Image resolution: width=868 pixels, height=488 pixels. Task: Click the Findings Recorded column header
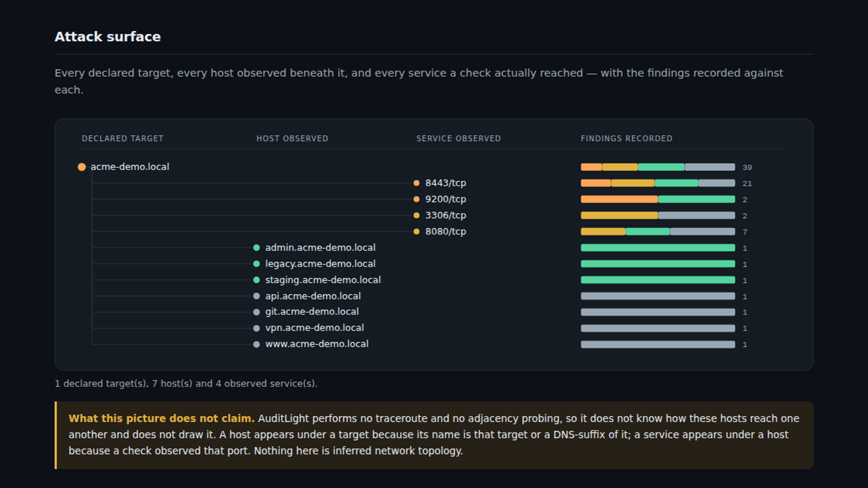pyautogui.click(x=626, y=139)
